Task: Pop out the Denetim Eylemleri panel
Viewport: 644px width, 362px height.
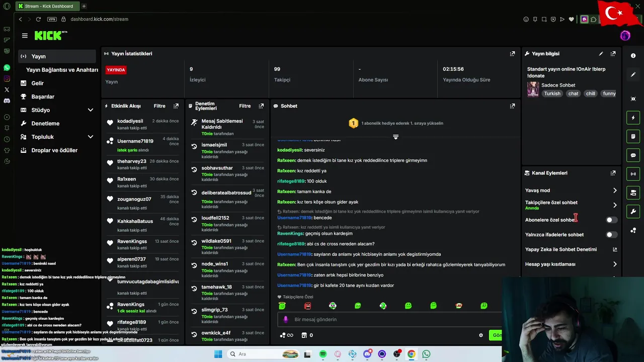Action: click(x=261, y=106)
